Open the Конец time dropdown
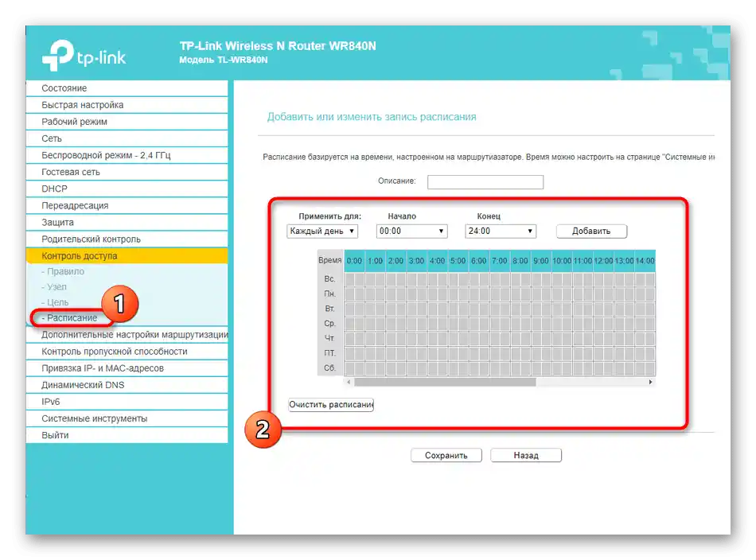This screenshot has width=756, height=560. pos(501,231)
